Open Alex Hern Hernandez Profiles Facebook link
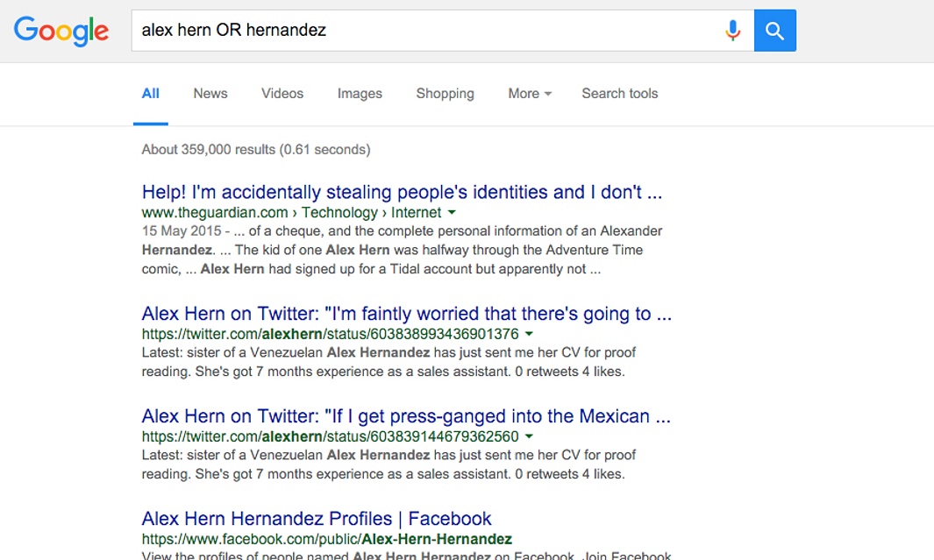Screen dimensions: 934x560 (317, 519)
